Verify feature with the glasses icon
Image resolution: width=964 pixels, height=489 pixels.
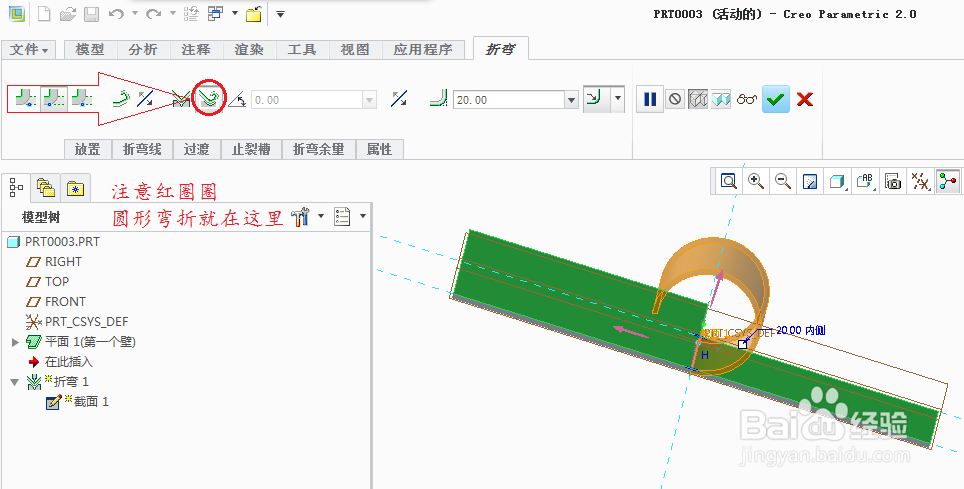click(x=746, y=99)
